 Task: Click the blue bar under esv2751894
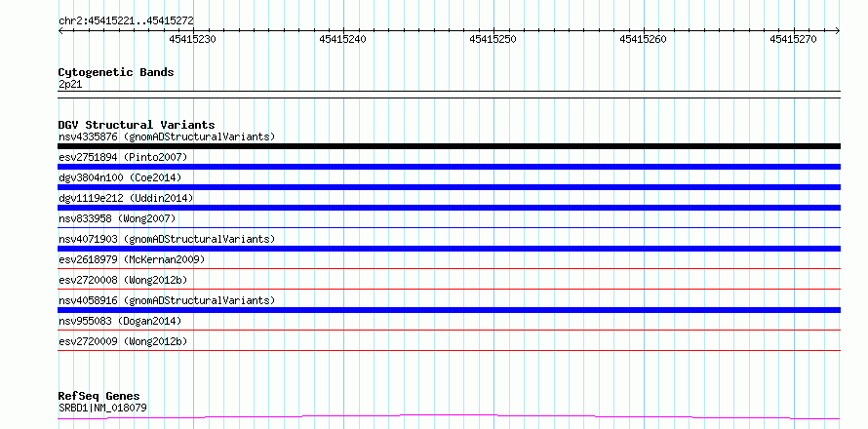[x=449, y=167]
